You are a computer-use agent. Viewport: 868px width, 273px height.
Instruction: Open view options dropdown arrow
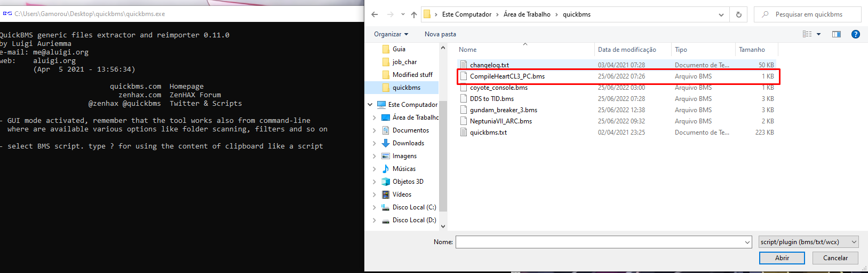[x=818, y=34]
